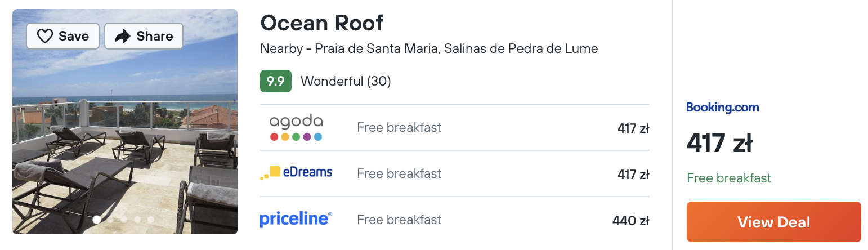Image resolution: width=868 pixels, height=250 pixels.
Task: Click the eDreams logo
Action: click(x=296, y=173)
